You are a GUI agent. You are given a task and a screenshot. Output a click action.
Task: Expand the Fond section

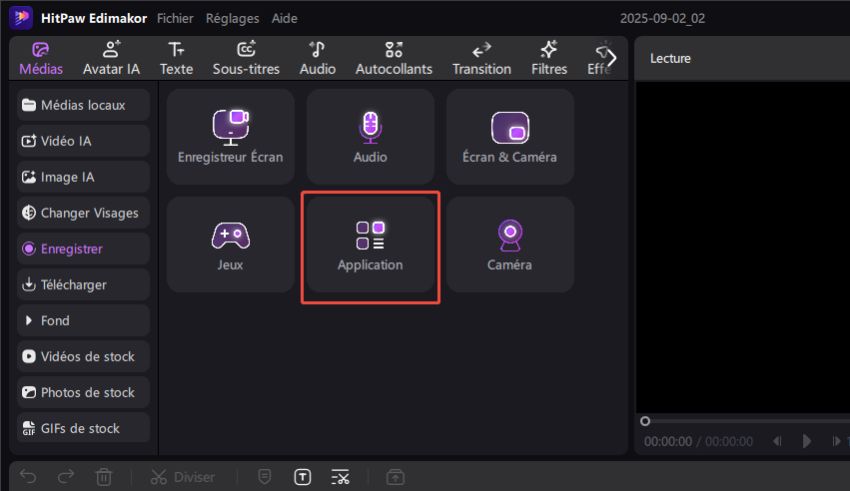[83, 320]
